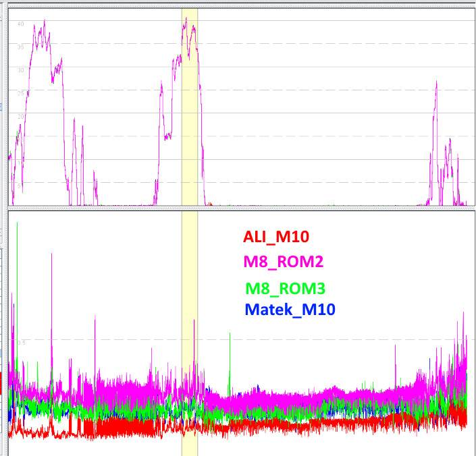Click the 40 label on upper y-axis
The height and width of the screenshot is (456, 476).
[21, 24]
